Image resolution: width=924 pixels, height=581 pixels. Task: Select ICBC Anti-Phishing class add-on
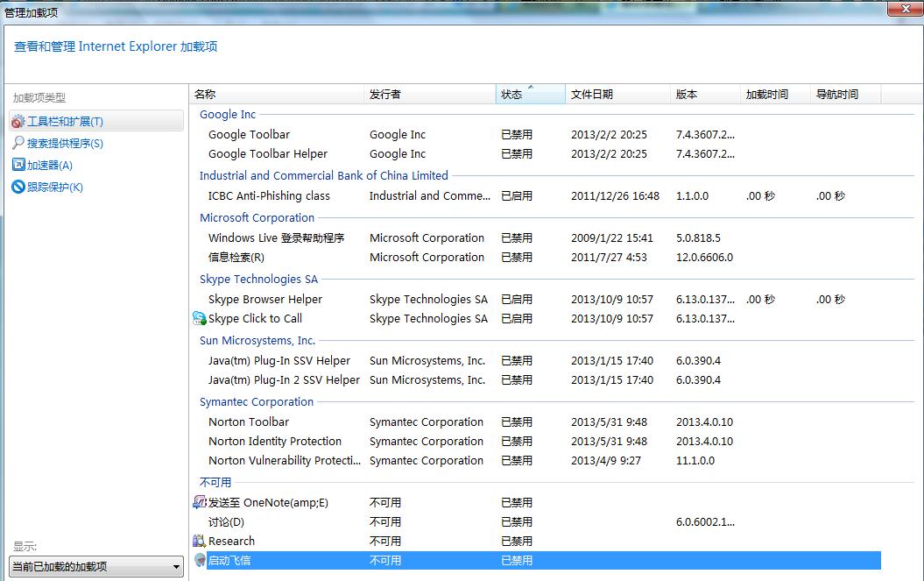269,195
